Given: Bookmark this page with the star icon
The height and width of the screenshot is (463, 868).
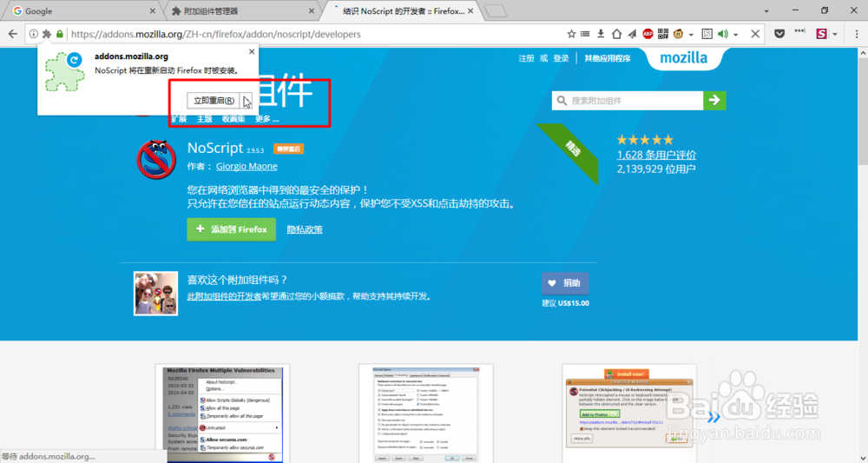Looking at the screenshot, I should (x=571, y=34).
